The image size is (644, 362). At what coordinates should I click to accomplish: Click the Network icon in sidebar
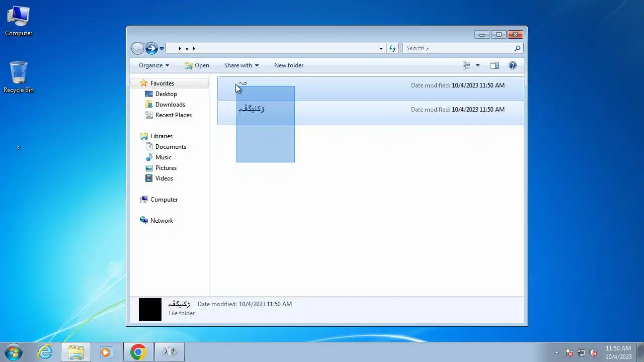pyautogui.click(x=144, y=221)
